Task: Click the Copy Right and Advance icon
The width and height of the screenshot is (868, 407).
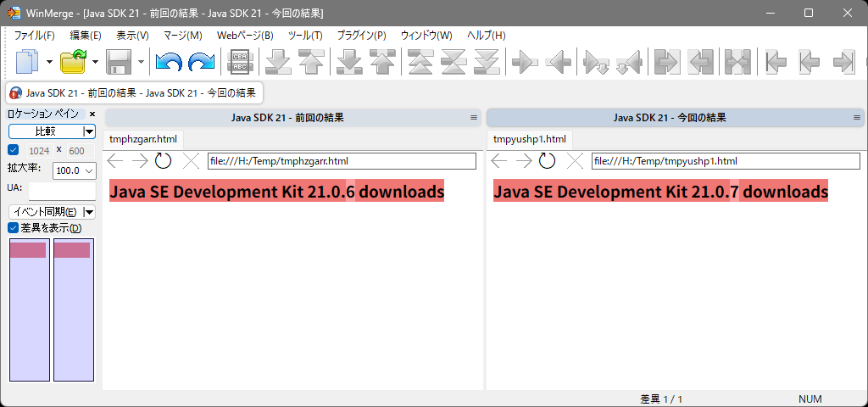Action: pyautogui.click(x=596, y=61)
